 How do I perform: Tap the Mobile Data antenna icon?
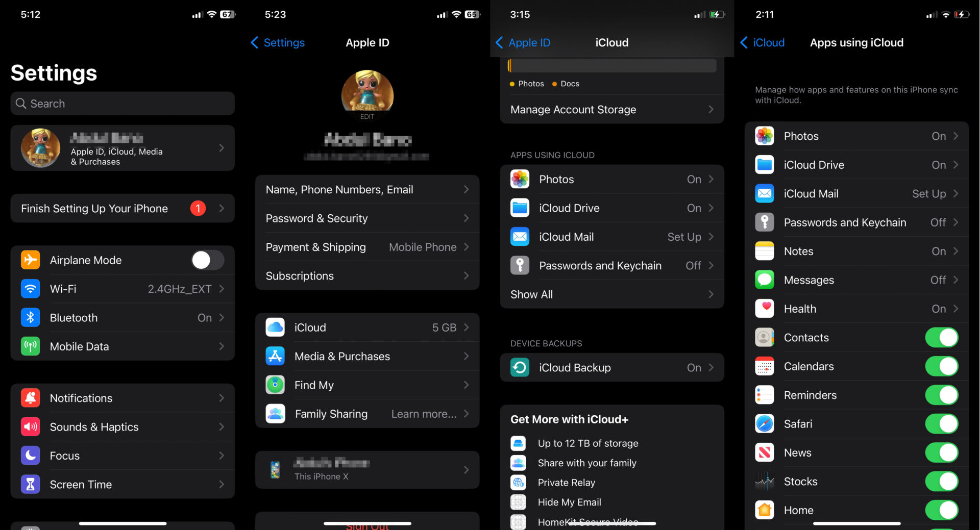(x=30, y=346)
